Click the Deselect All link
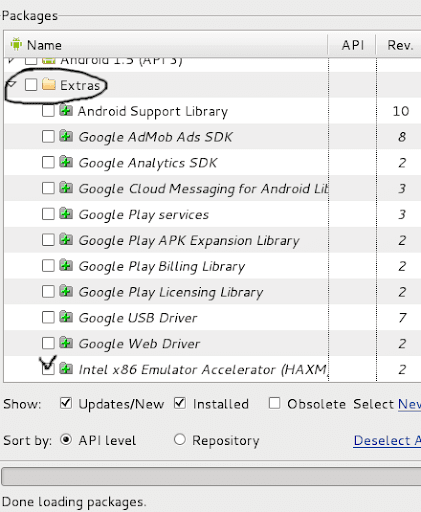Screen dimensions: 421x512 pyautogui.click(x=387, y=441)
